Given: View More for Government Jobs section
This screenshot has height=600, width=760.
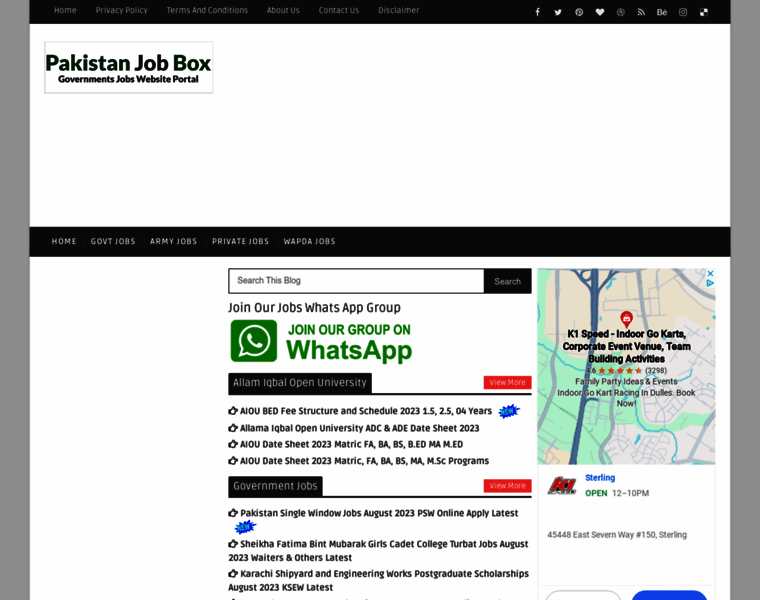Looking at the screenshot, I should click(x=507, y=486).
